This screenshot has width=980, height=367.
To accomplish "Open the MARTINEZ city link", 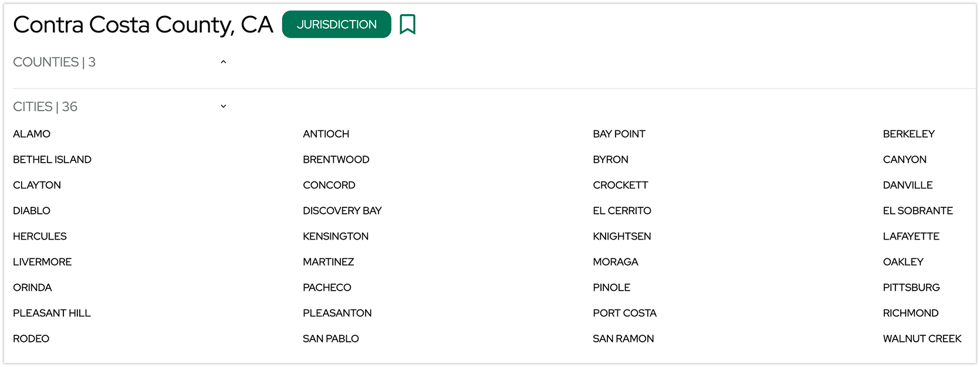I will point(328,262).
